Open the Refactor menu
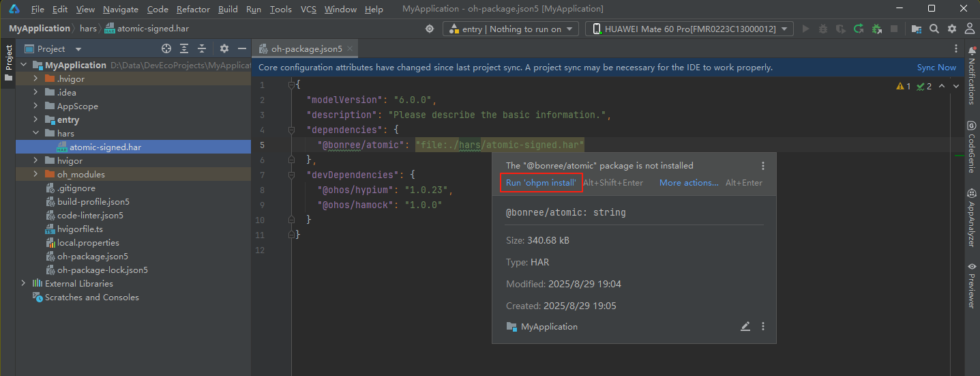Screen dimensions: 980x376 coord(193,9)
